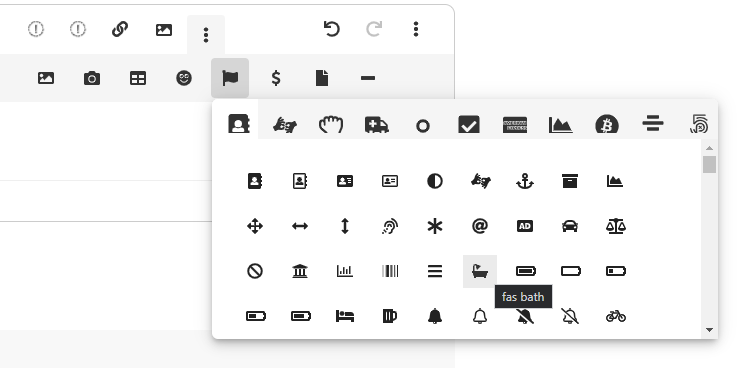Pick the beer mug icon
752x384 pixels.
pos(390,316)
